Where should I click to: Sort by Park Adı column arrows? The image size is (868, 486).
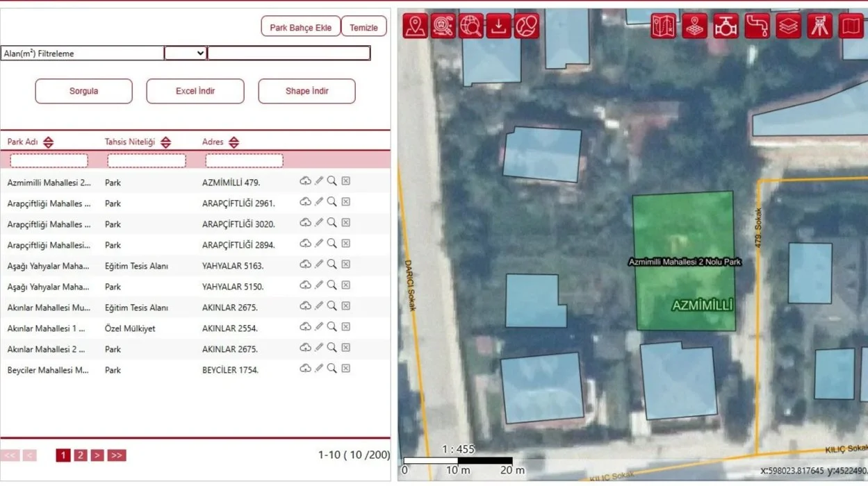pyautogui.click(x=48, y=142)
